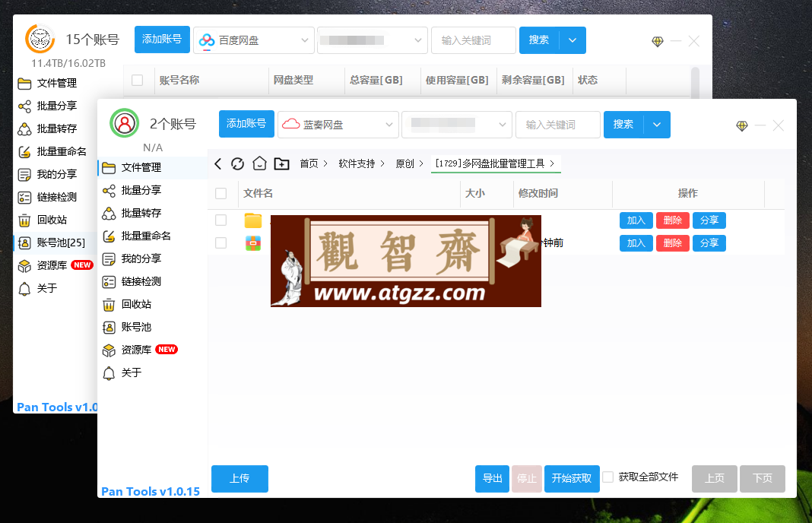The height and width of the screenshot is (523, 812).
Task: Click the 开始获取 button
Action: (x=572, y=478)
